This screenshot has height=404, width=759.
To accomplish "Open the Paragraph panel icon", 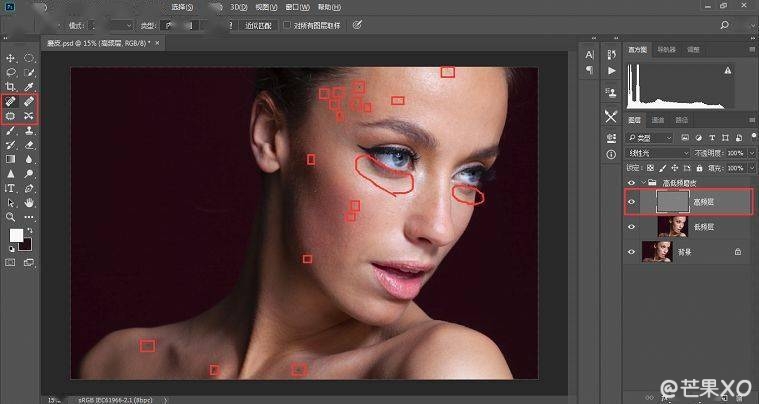I will pos(589,71).
